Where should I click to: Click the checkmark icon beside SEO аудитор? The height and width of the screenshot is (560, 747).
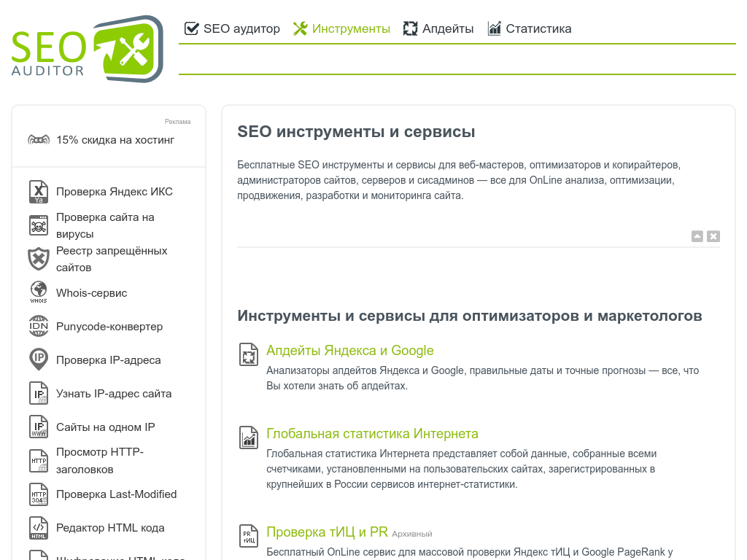coord(192,28)
